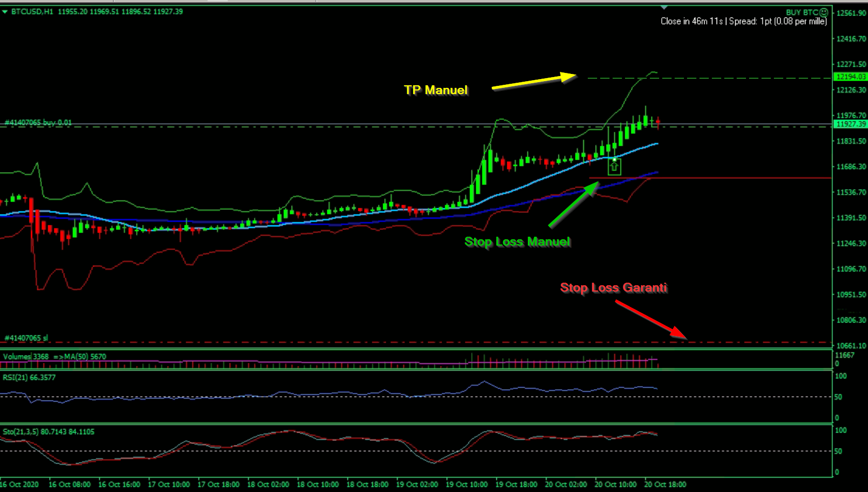Click the "Volumes 3368" indicator label
This screenshot has height=492, width=868.
pos(26,357)
